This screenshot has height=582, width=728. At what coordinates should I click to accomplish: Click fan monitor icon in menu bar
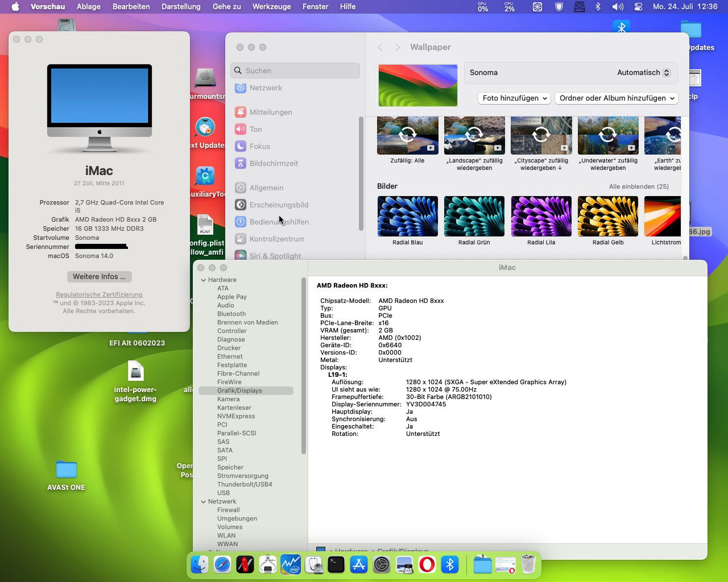point(537,7)
